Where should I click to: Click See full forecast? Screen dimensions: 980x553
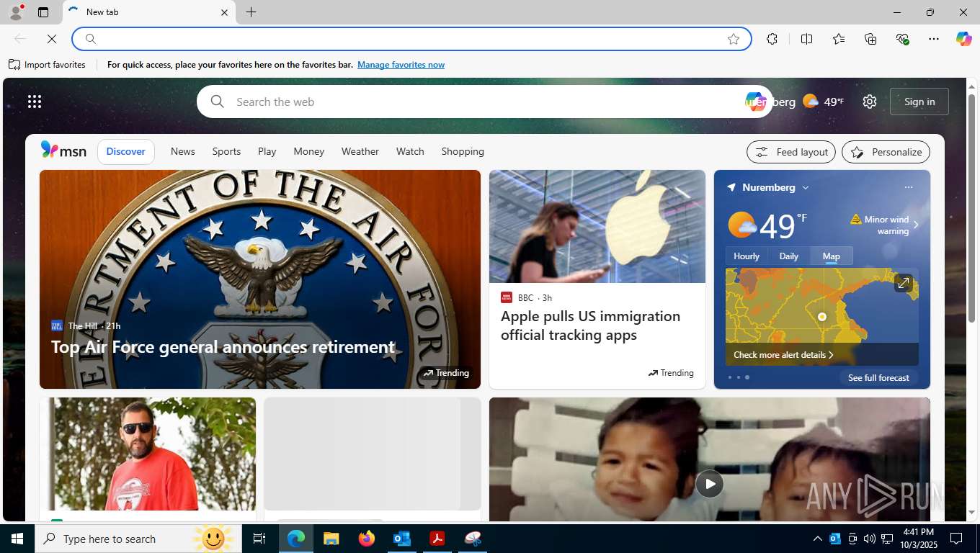point(878,378)
